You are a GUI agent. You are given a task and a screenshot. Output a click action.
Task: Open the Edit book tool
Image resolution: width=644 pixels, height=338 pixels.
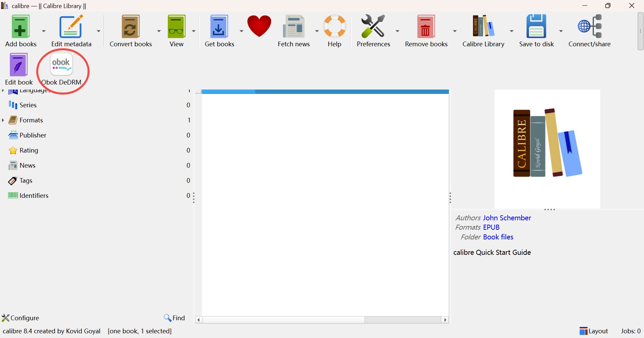[x=19, y=69]
